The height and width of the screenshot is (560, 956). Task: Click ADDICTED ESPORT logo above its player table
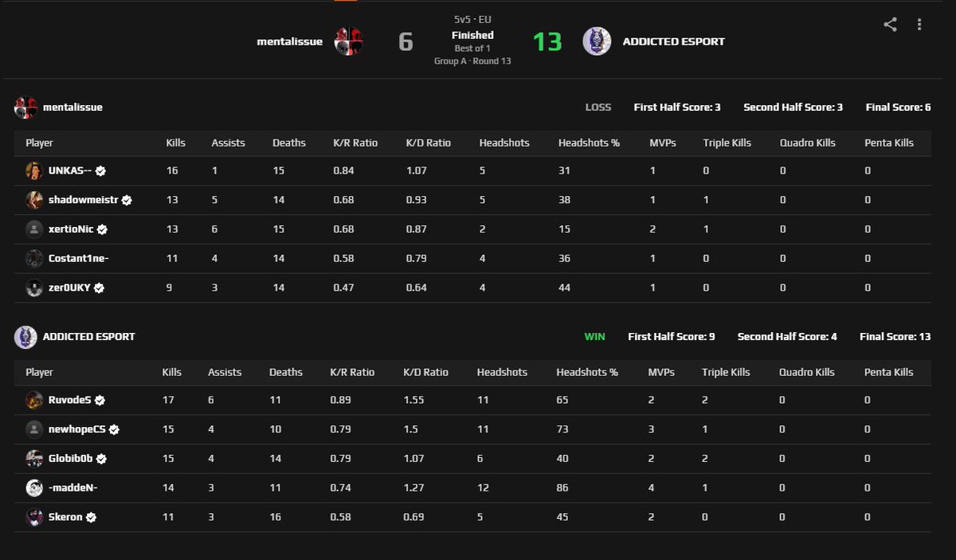pyautogui.click(x=26, y=337)
